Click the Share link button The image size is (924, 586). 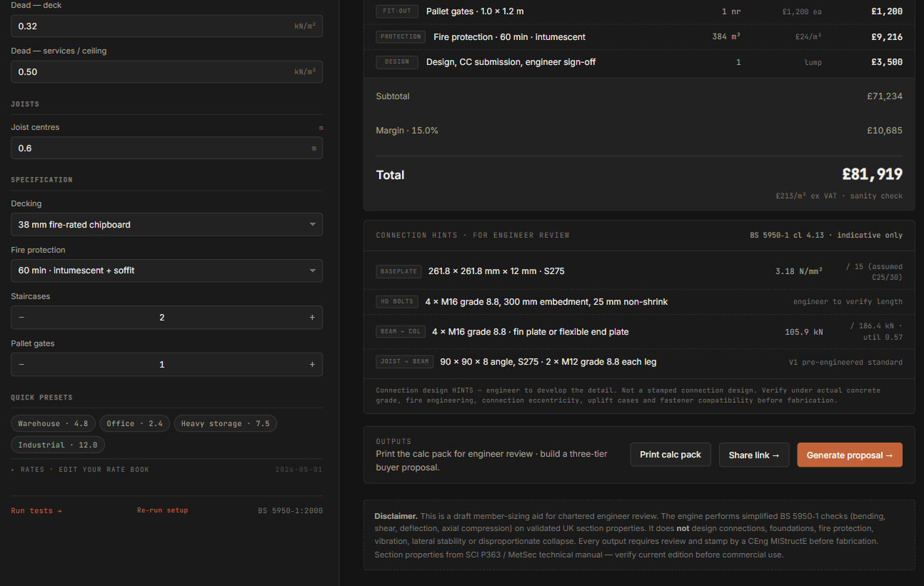754,455
